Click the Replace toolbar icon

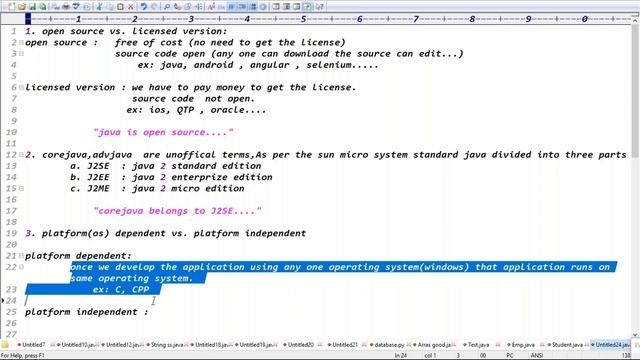coord(177,7)
